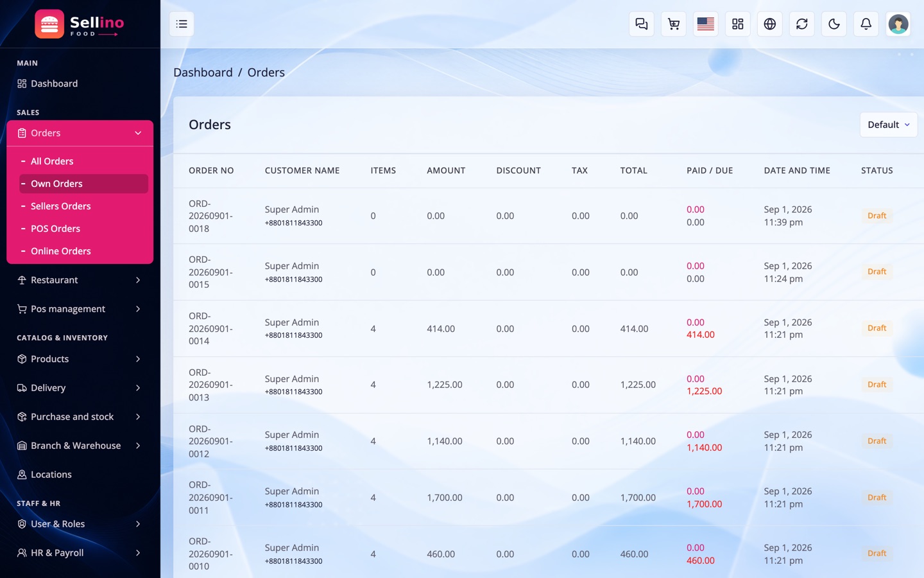Screen dimensions: 924x578
Task: Click the red 414.00 due amount
Action: pyautogui.click(x=701, y=335)
